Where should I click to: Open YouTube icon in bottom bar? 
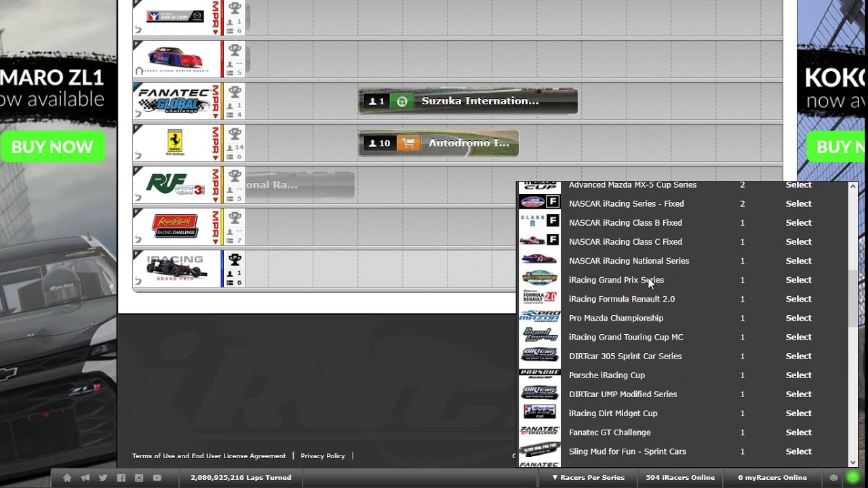[157, 478]
